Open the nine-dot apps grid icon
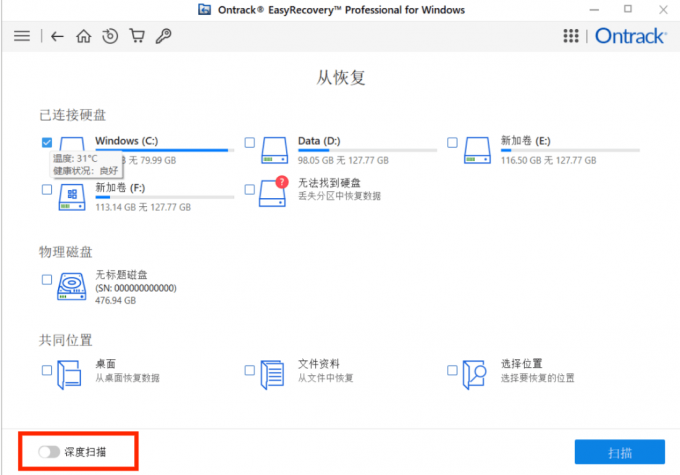The height and width of the screenshot is (475, 680). point(571,36)
